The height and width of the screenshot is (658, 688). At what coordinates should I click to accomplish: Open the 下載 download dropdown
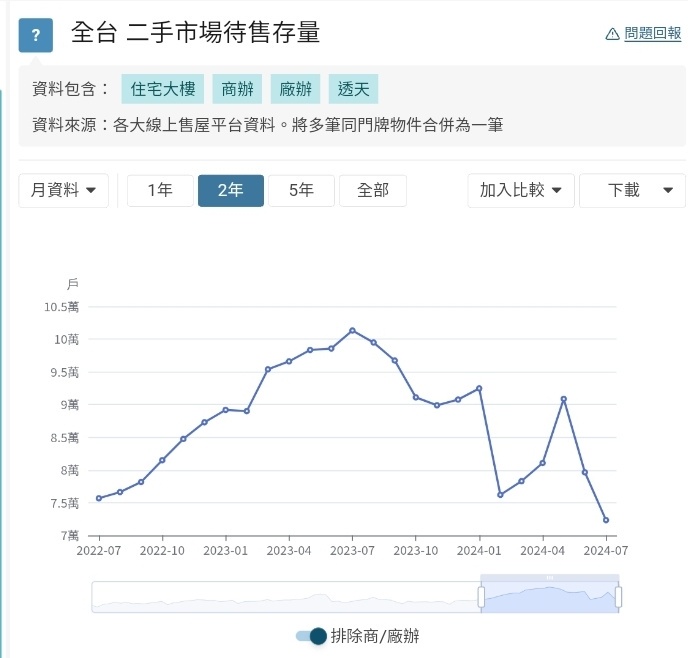(x=632, y=191)
